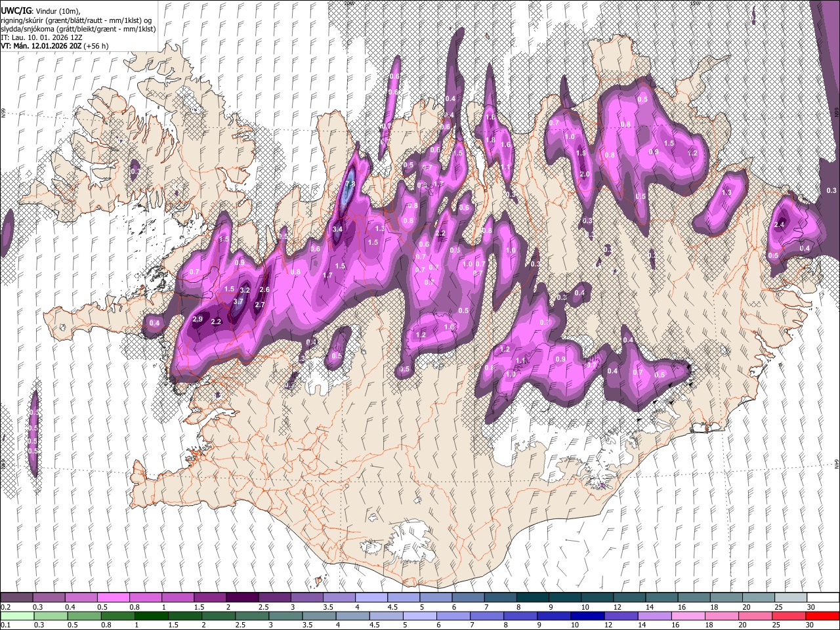Pick the green-scale swatch between 1 and 1.5
The image size is (840, 630).
tap(152, 616)
